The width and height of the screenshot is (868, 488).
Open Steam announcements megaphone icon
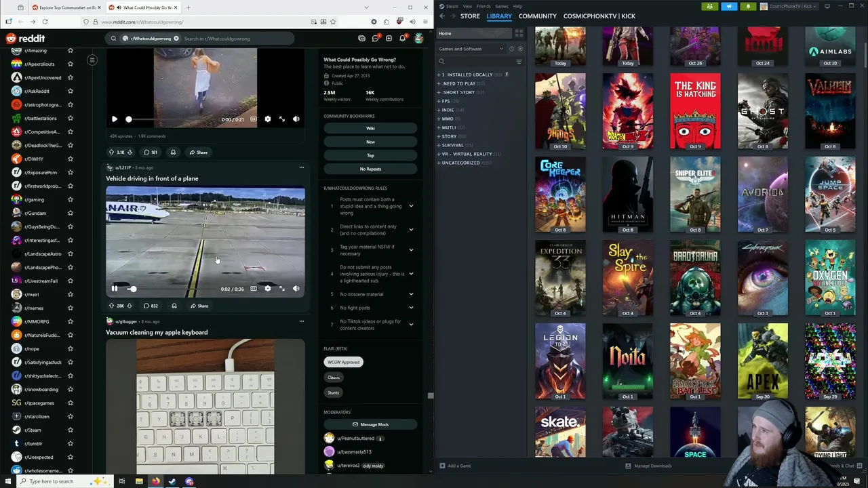pyautogui.click(x=729, y=6)
